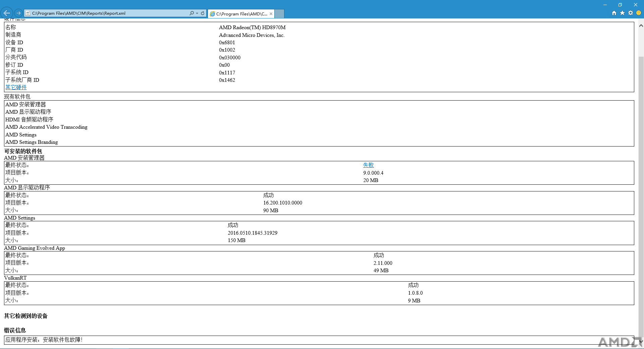
Task: Click HDMI 音频驱动程序 in existing packages
Action: [x=29, y=119]
